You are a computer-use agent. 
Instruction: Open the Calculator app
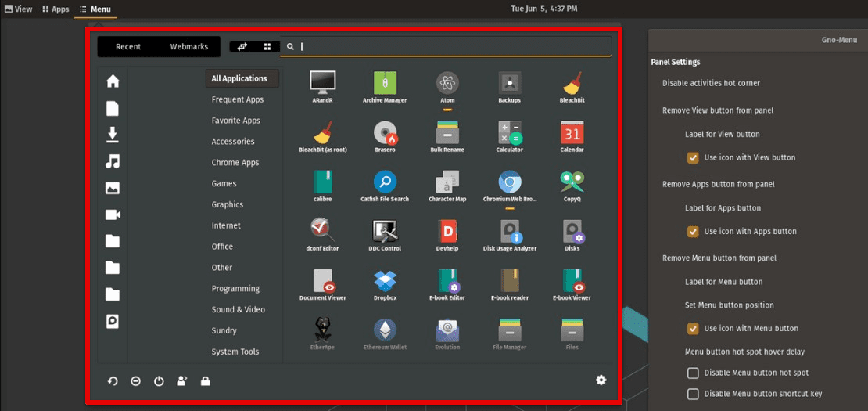pos(509,137)
